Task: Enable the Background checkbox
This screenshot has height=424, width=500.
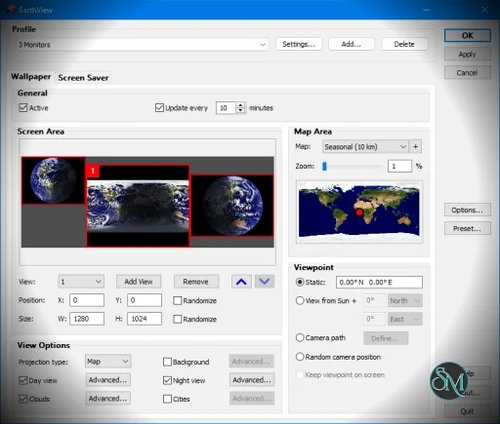Action: [167, 362]
